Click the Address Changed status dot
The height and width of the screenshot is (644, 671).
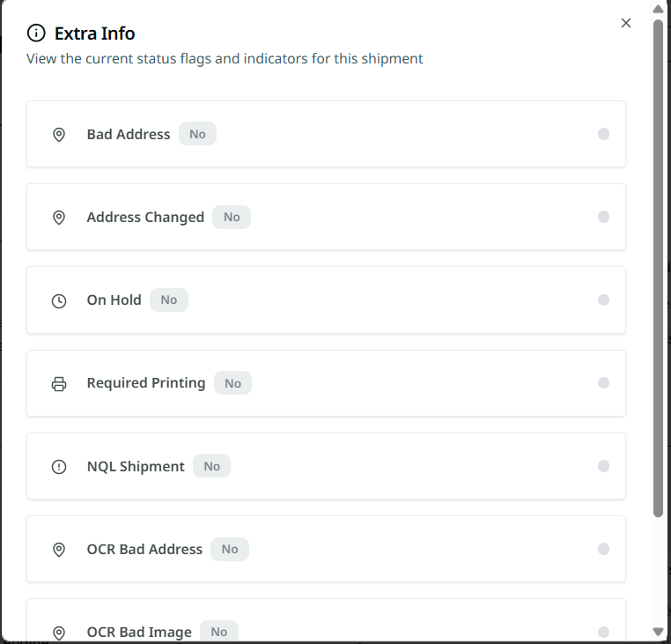coord(603,217)
